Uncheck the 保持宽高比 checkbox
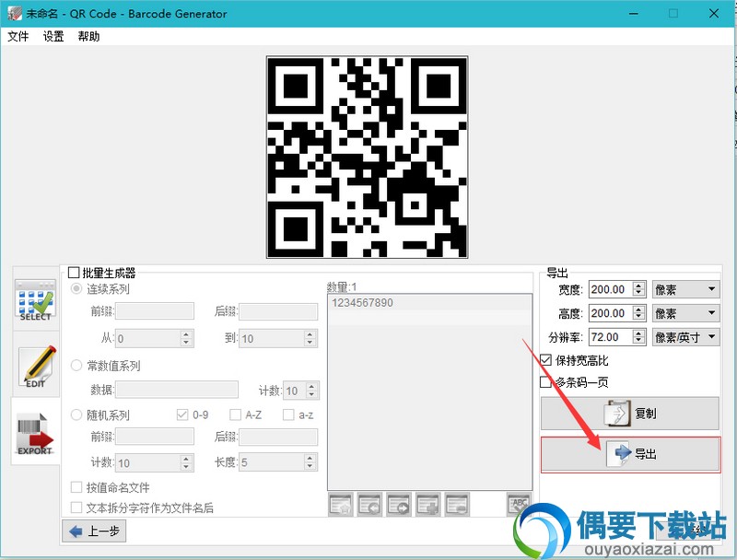This screenshot has height=560, width=737. pyautogui.click(x=545, y=360)
